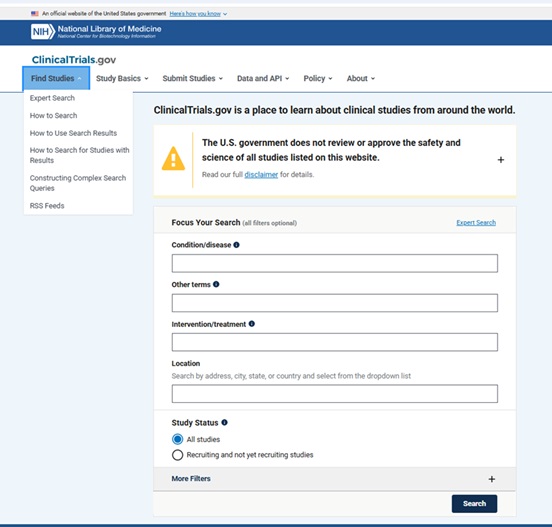Click the Study Status info icon
This screenshot has height=527, width=552.
tap(224, 422)
